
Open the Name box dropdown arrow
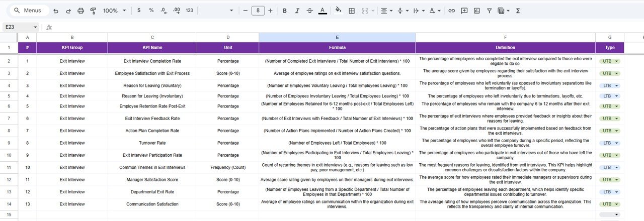tap(35, 27)
